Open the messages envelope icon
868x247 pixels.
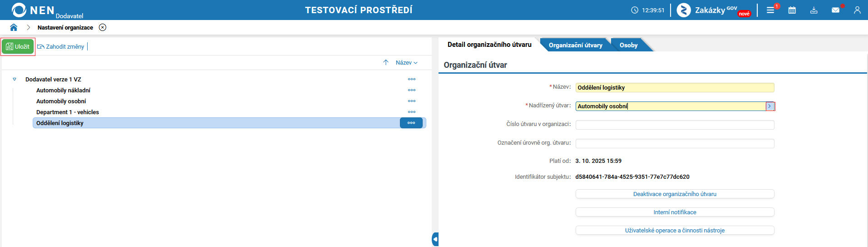coord(835,10)
